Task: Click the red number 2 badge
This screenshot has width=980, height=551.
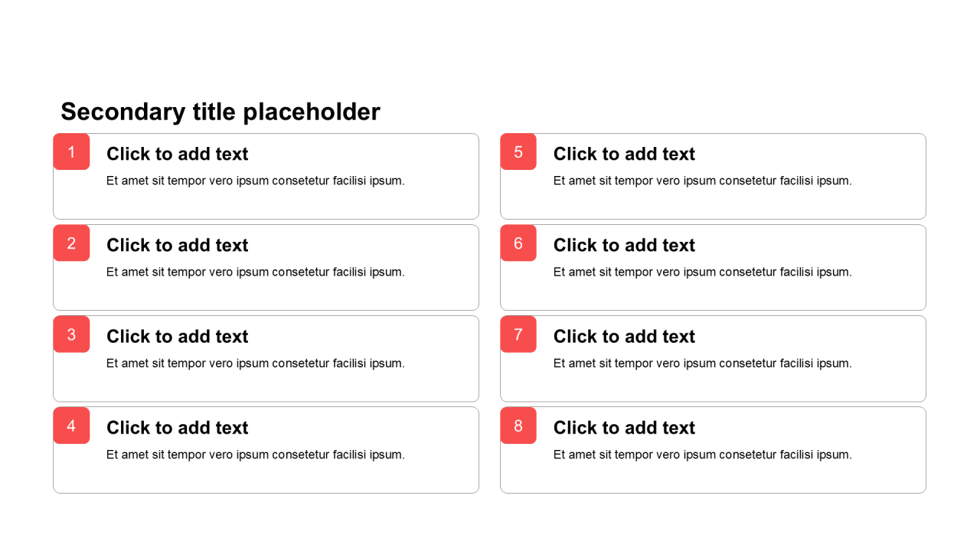Action: point(71,243)
